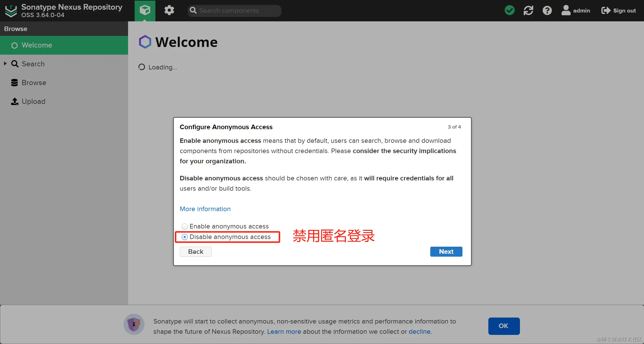
Task: Select Enable anonymous access radio
Action: tap(185, 226)
